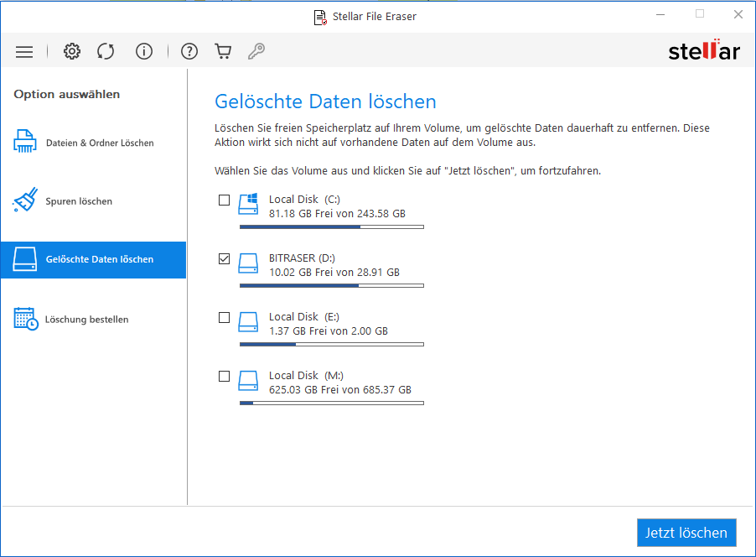Uncheck the BITRASER (D:) checkbox

(x=224, y=258)
